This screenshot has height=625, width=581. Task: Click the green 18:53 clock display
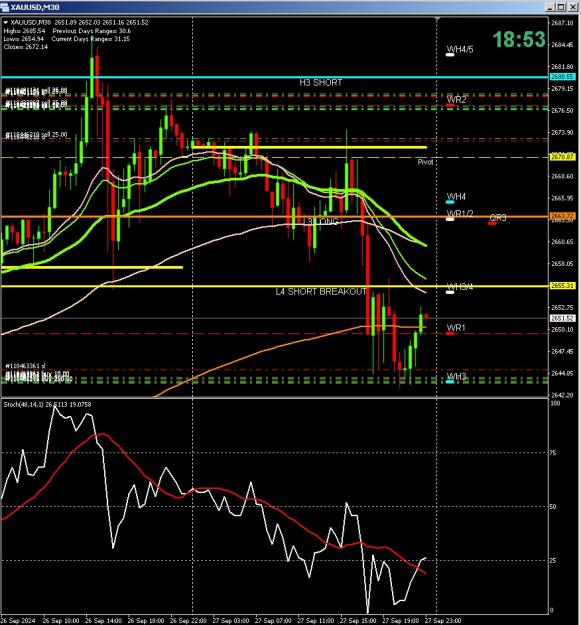tap(519, 39)
